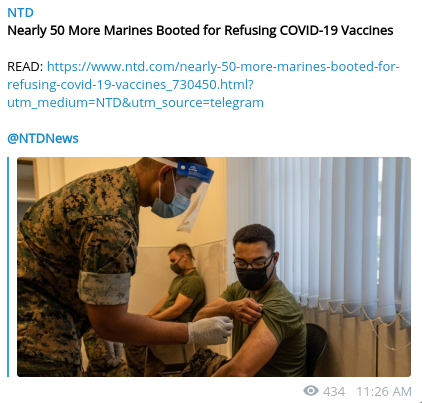Open the NTD channel name
Image resolution: width=422 pixels, height=403 pixels.
pyautogui.click(x=20, y=13)
